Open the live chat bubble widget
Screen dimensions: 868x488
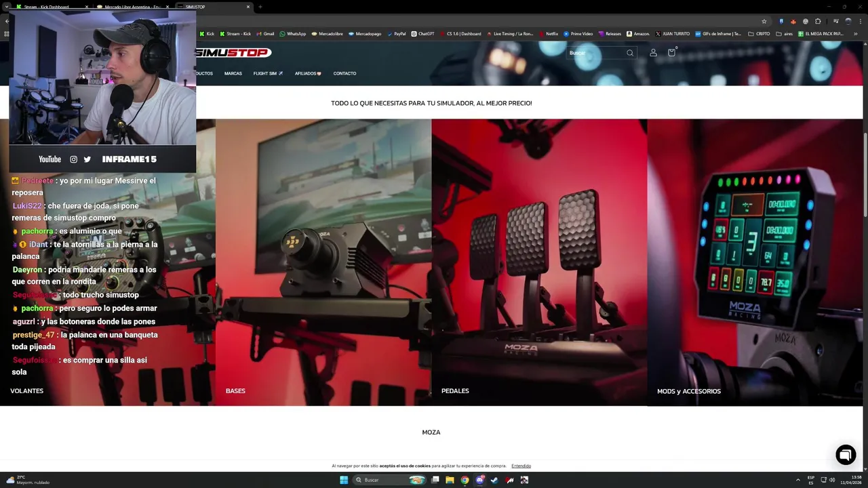(846, 455)
